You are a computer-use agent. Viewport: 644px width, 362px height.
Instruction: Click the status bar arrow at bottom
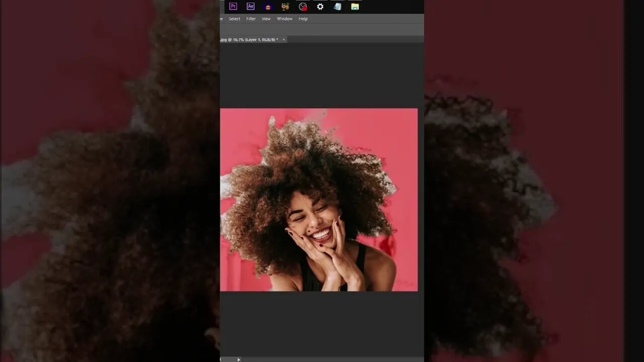click(238, 359)
